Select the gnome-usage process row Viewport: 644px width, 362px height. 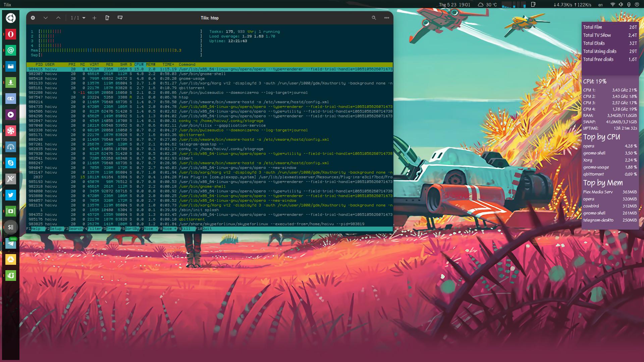point(209,78)
